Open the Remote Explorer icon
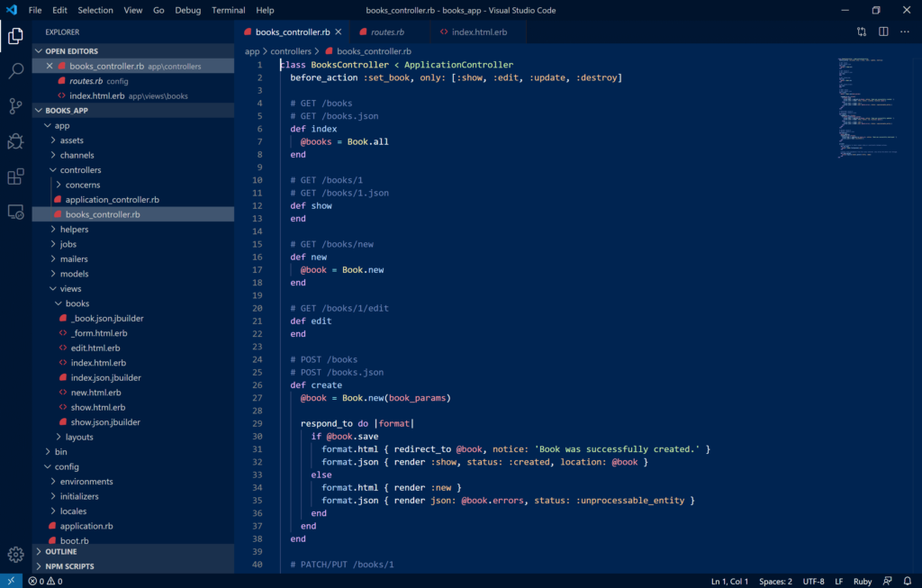Viewport: 922px width, 588px height. coord(15,212)
